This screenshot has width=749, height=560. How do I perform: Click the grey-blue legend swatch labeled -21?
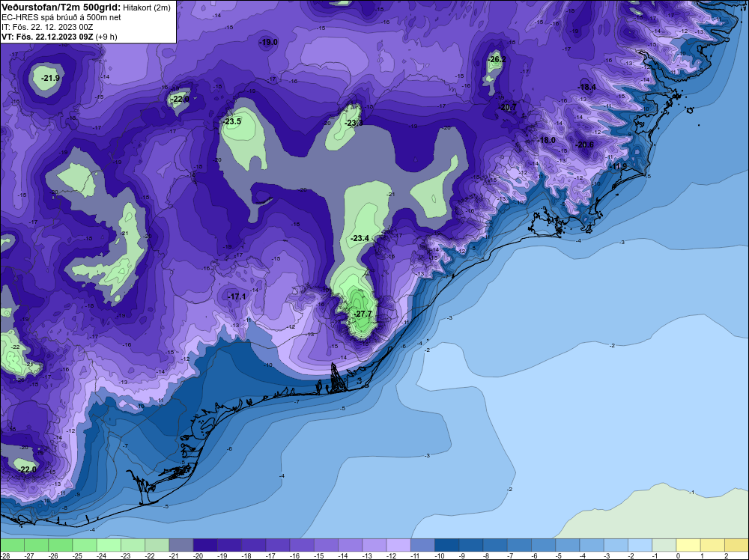pyautogui.click(x=181, y=545)
